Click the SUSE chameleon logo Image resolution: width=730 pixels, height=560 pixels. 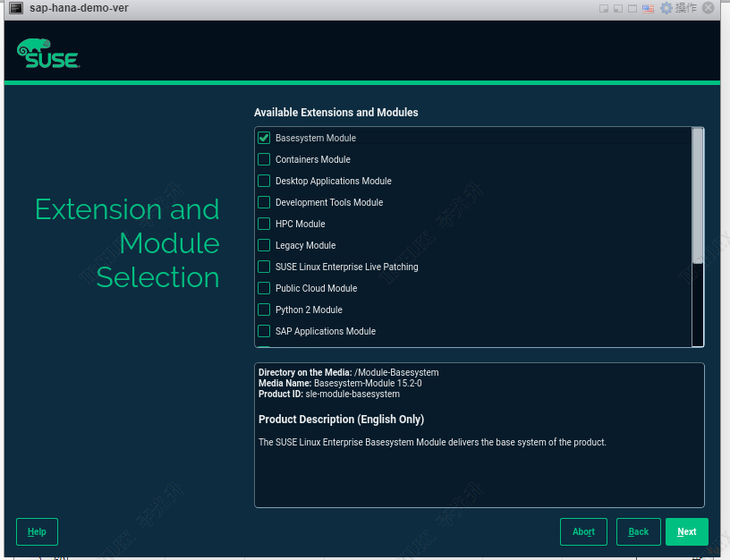coord(48,53)
